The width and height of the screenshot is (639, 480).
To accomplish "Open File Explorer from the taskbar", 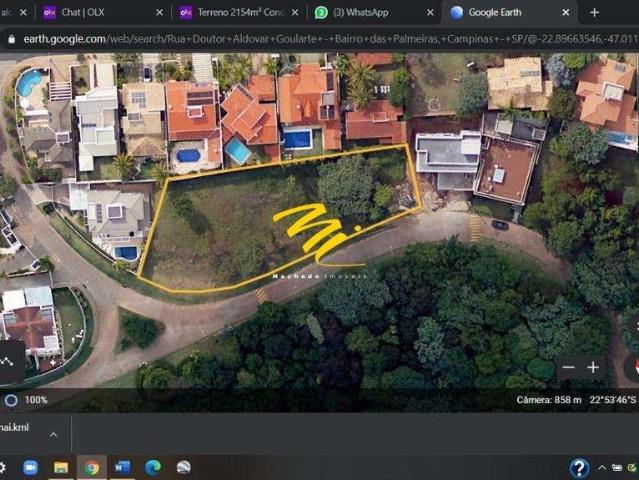I will pos(61,467).
